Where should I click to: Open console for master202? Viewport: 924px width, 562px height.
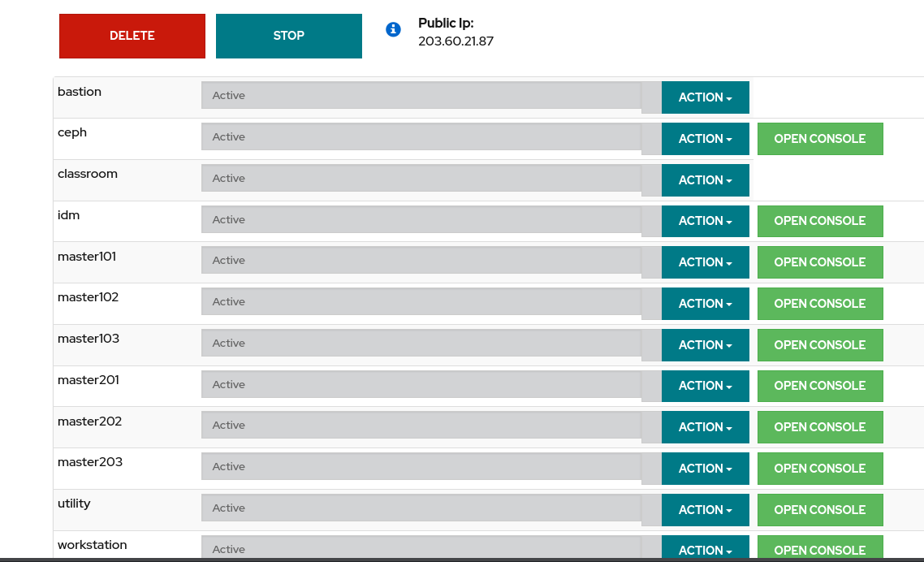819,427
